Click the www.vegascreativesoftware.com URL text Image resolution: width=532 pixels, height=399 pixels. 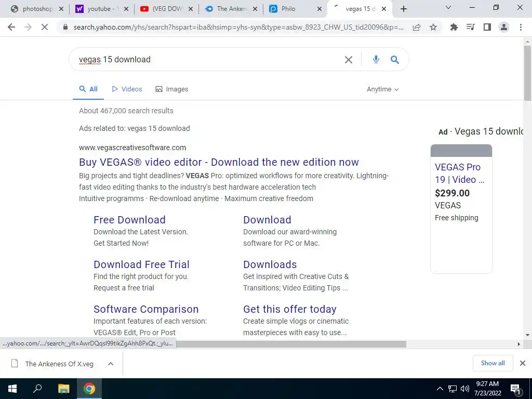click(x=132, y=148)
